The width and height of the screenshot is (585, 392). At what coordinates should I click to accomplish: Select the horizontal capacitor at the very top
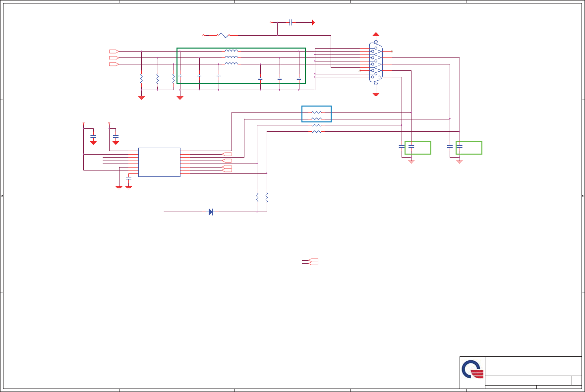click(291, 22)
